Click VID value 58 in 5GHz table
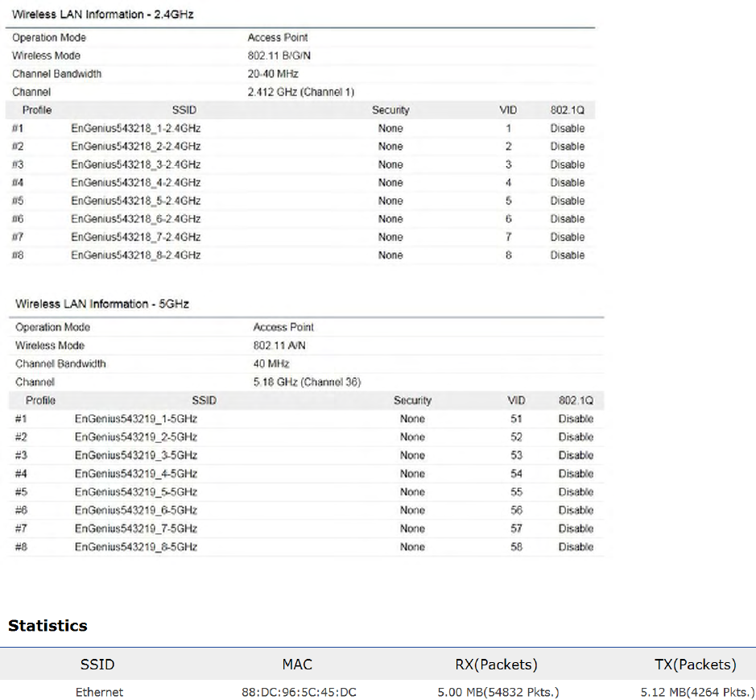Image resolution: width=756 pixels, height=700 pixels. pyautogui.click(x=516, y=547)
